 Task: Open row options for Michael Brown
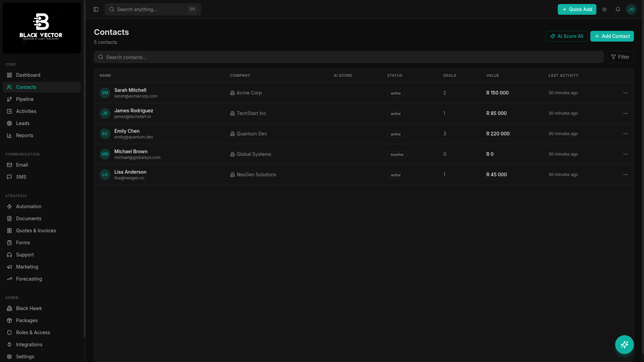pos(626,154)
